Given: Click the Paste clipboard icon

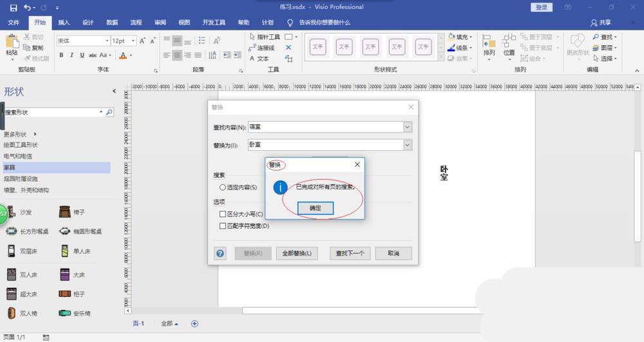Looking at the screenshot, I should pyautogui.click(x=12, y=43).
